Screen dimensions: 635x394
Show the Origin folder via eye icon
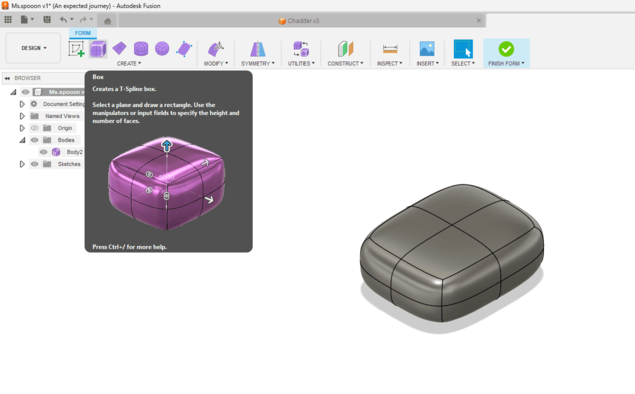pyautogui.click(x=34, y=128)
